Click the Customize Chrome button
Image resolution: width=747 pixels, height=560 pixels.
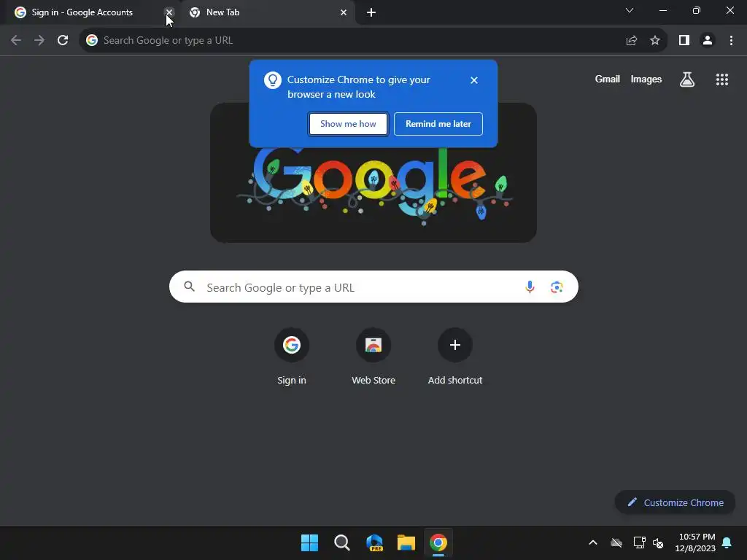(x=675, y=502)
